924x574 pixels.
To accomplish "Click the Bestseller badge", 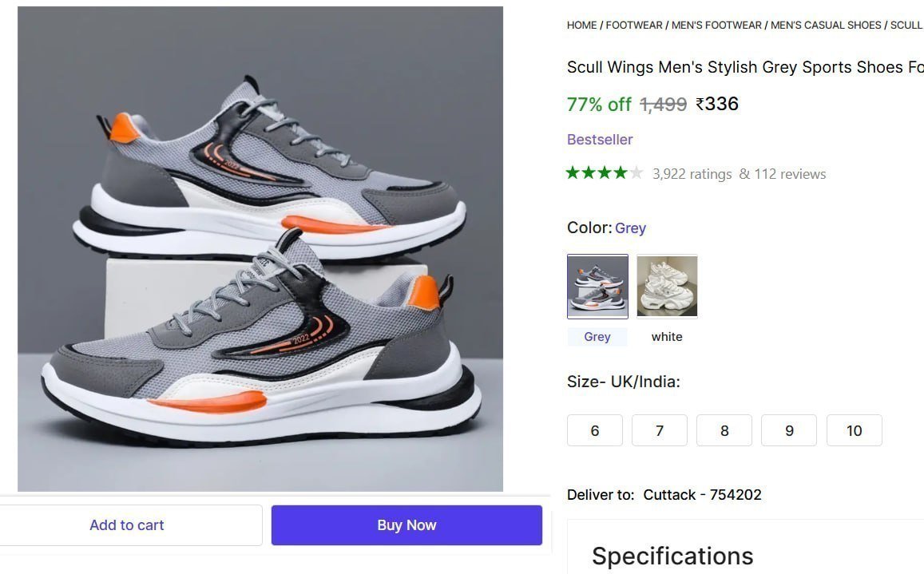I will 600,139.
